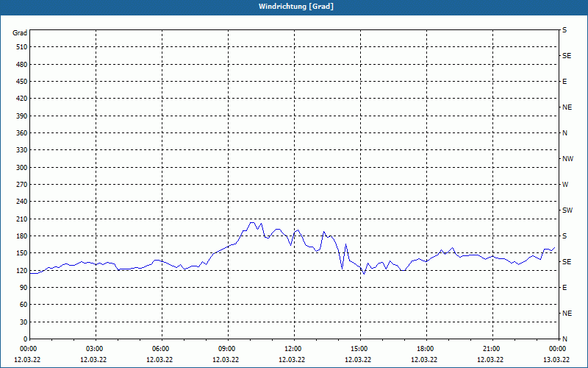Click the 00:00 label above 13.03.22
The image size is (588, 368).
click(x=559, y=349)
